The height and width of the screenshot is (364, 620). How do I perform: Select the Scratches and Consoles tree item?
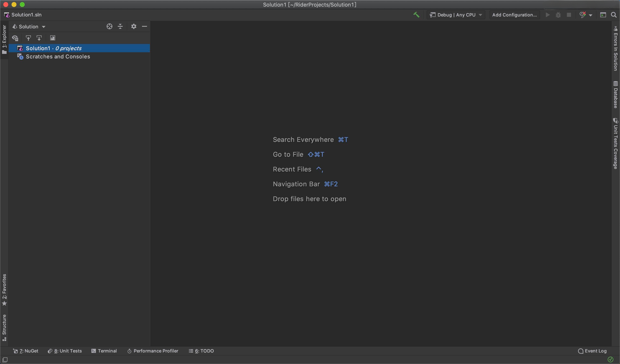tap(58, 57)
